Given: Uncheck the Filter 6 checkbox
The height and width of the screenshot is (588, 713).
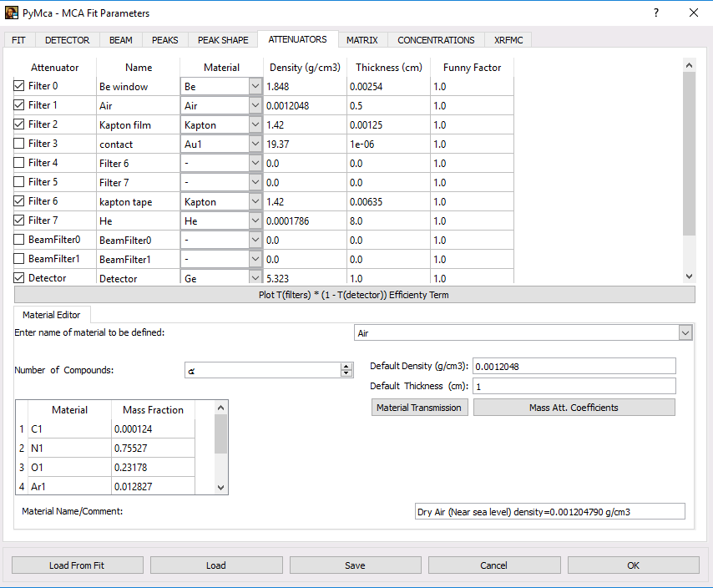Looking at the screenshot, I should coord(18,201).
